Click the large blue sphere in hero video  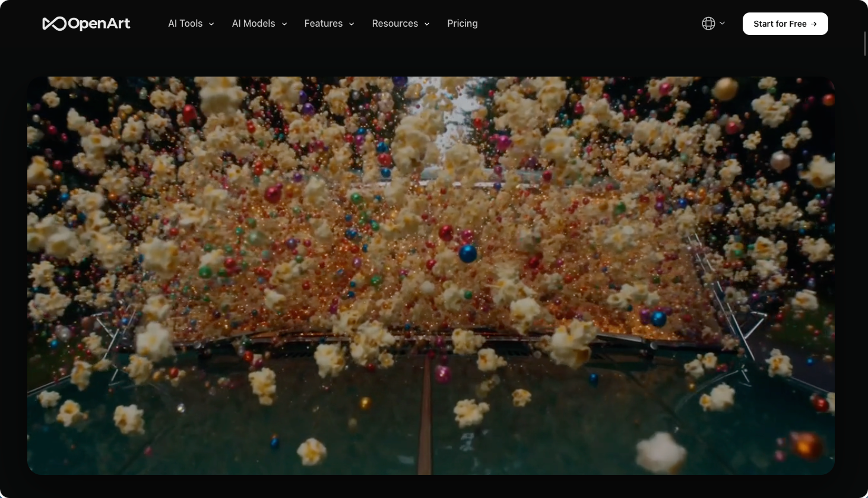pos(468,253)
